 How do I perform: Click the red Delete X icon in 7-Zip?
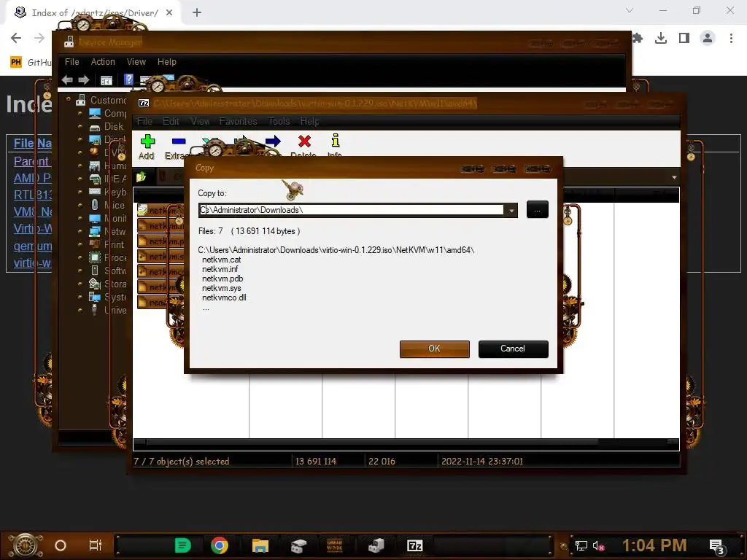pos(304,141)
